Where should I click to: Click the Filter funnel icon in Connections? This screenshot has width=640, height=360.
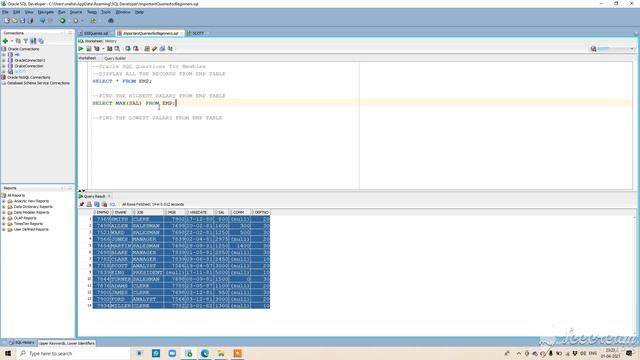[x=26, y=41]
